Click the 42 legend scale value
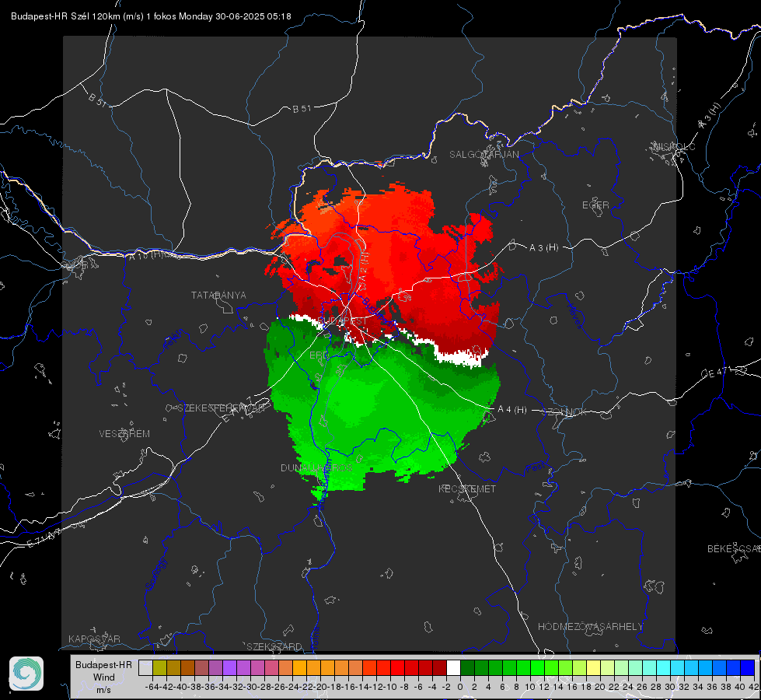This screenshot has height=700, width=761. click(754, 687)
